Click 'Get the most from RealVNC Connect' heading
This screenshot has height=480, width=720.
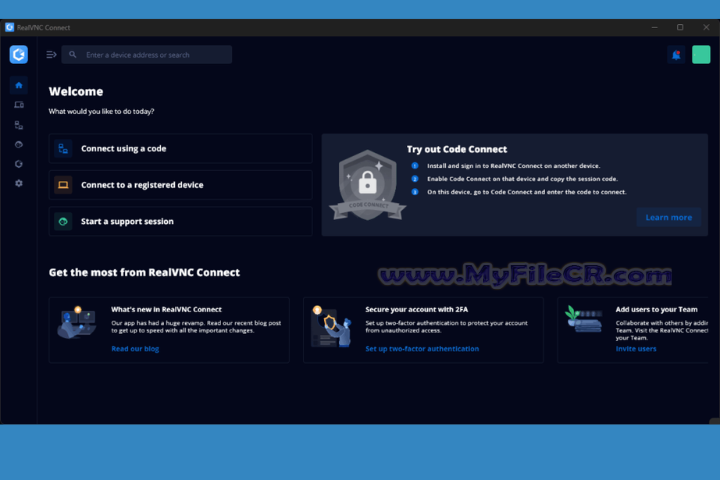coord(144,272)
